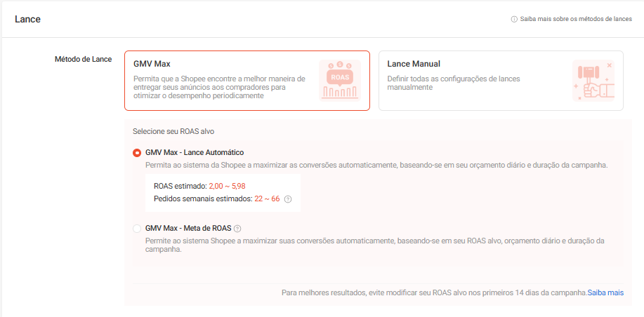The height and width of the screenshot is (317, 644).
Task: Click the Lance section heading
Action: tap(27, 19)
